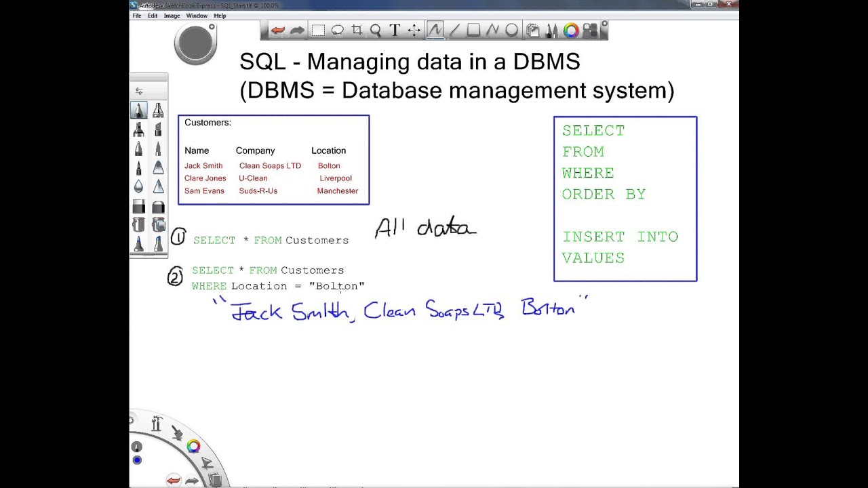
Task: Choose the Crop tool
Action: pos(357,30)
